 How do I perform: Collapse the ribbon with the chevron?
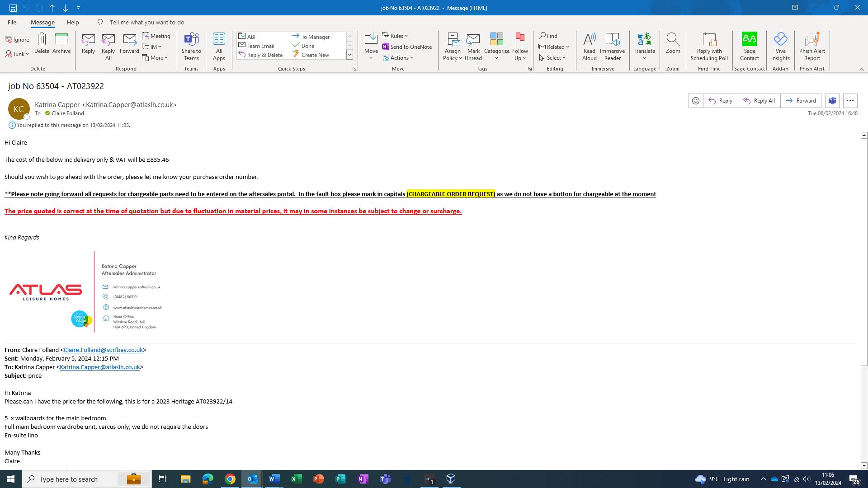tap(862, 69)
